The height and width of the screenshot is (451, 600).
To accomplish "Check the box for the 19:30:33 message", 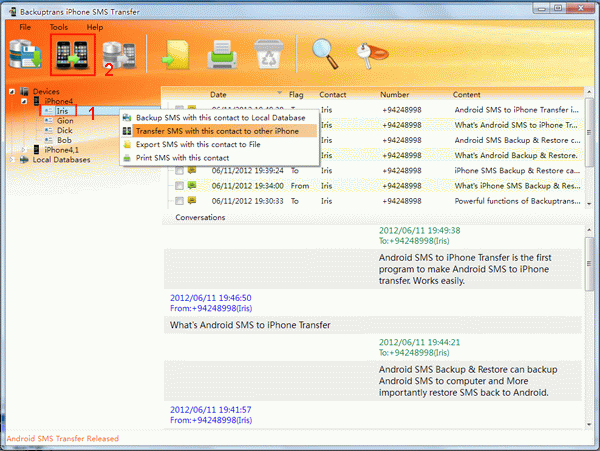I will [179, 201].
